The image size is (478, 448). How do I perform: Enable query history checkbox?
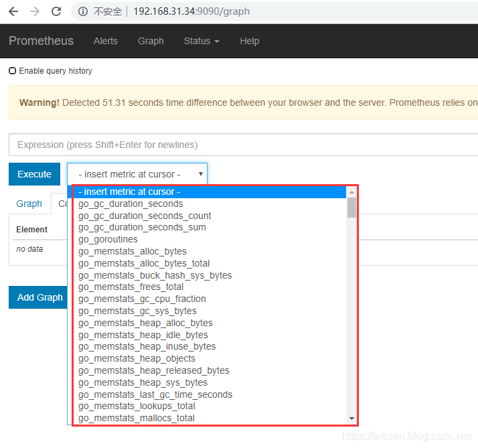click(x=13, y=71)
